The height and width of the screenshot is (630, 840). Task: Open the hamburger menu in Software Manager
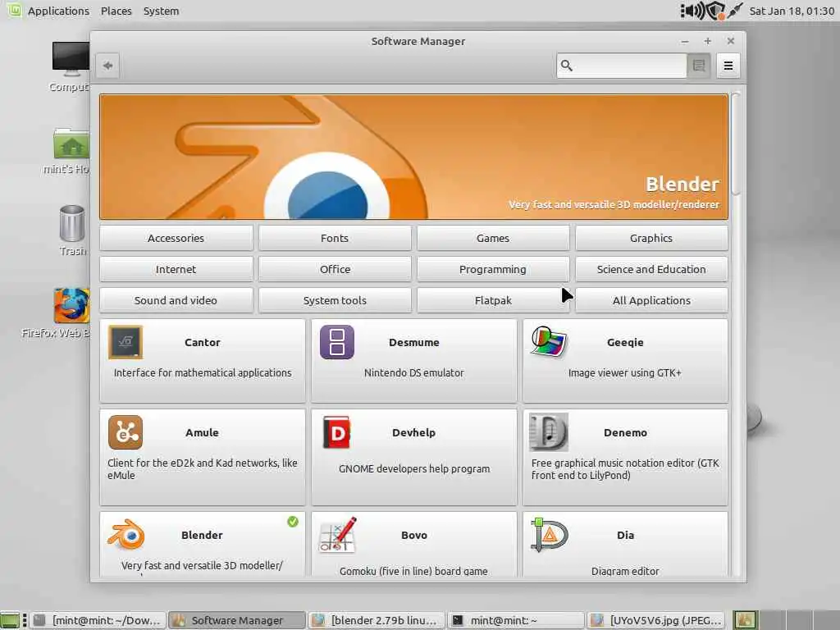tap(728, 66)
